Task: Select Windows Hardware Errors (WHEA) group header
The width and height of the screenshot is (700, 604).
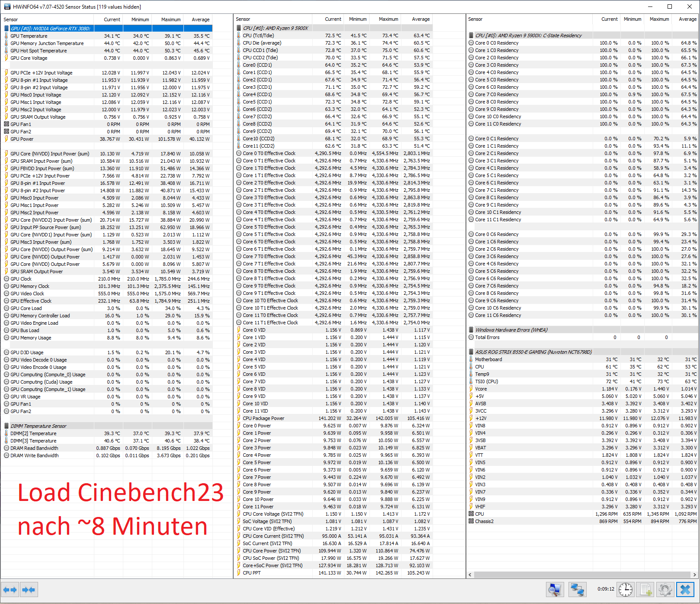Action: [583, 330]
